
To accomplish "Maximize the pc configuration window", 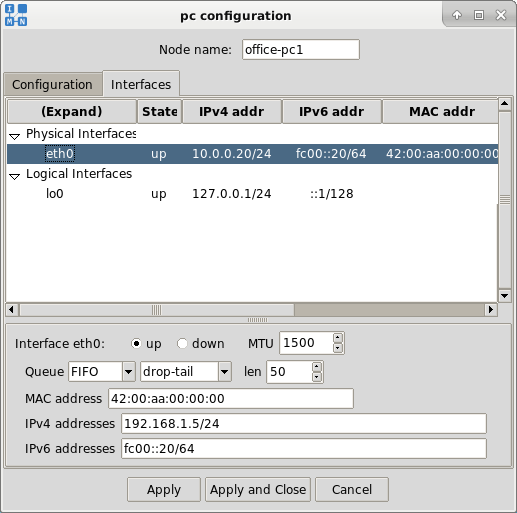I will (x=479, y=15).
